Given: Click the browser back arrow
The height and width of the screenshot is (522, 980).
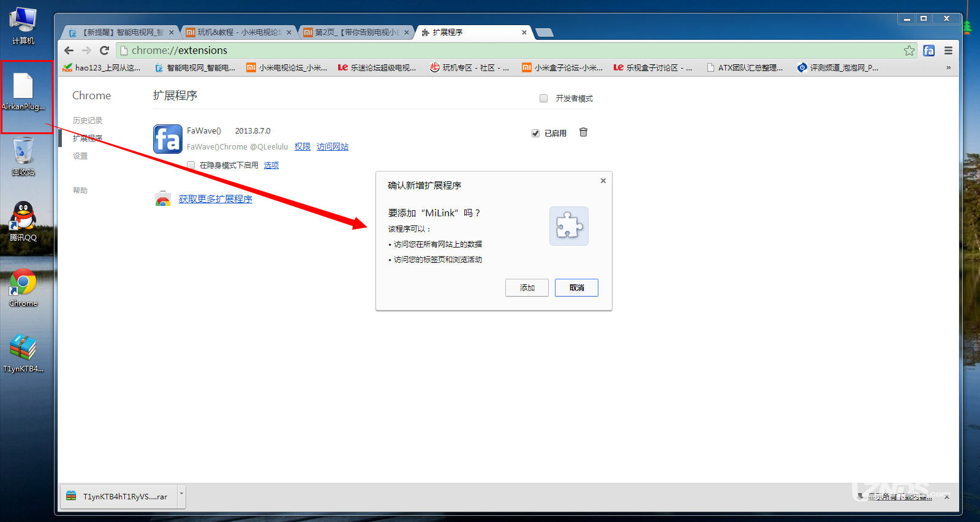Looking at the screenshot, I should [69, 50].
